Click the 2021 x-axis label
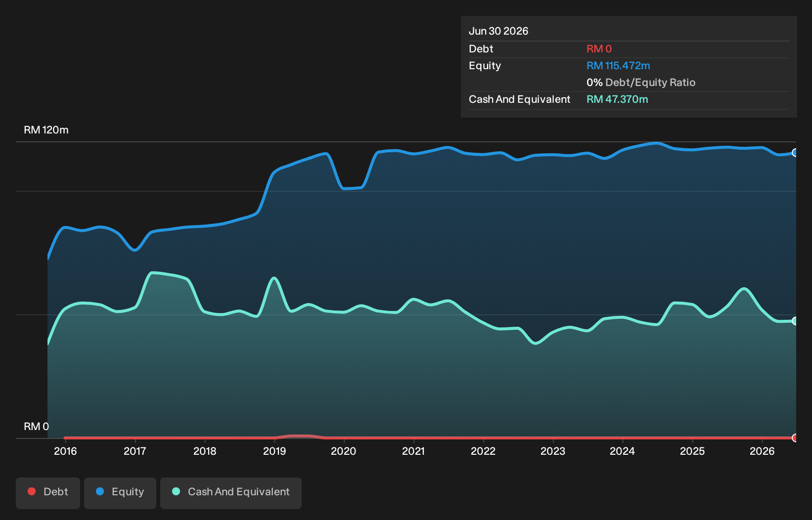This screenshot has width=812, height=520. pyautogui.click(x=413, y=451)
